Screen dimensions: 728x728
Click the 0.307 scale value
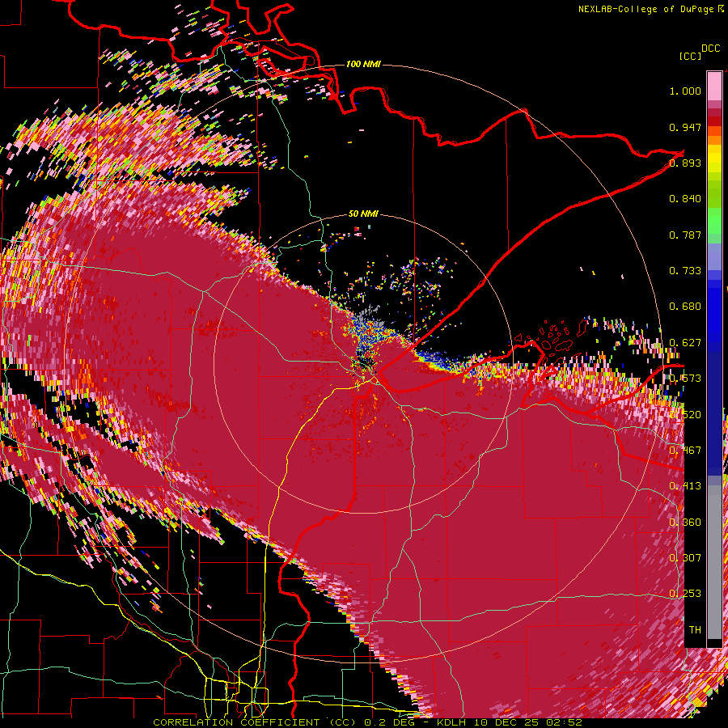point(685,557)
